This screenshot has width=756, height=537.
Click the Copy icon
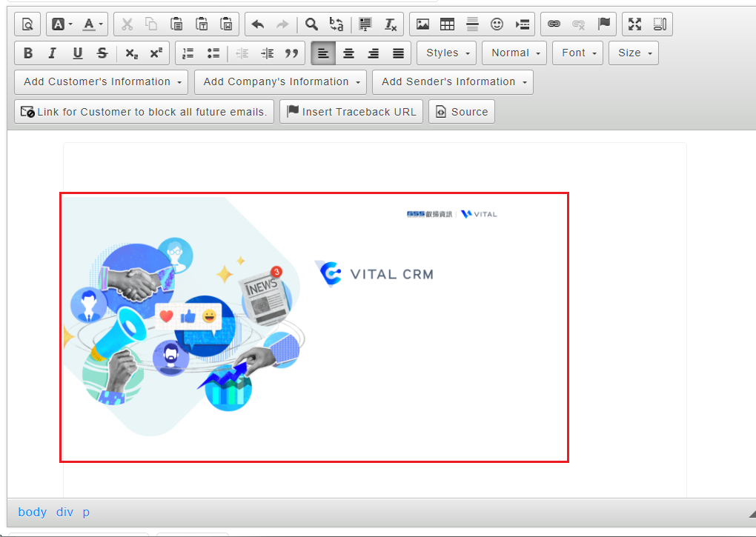(x=152, y=24)
